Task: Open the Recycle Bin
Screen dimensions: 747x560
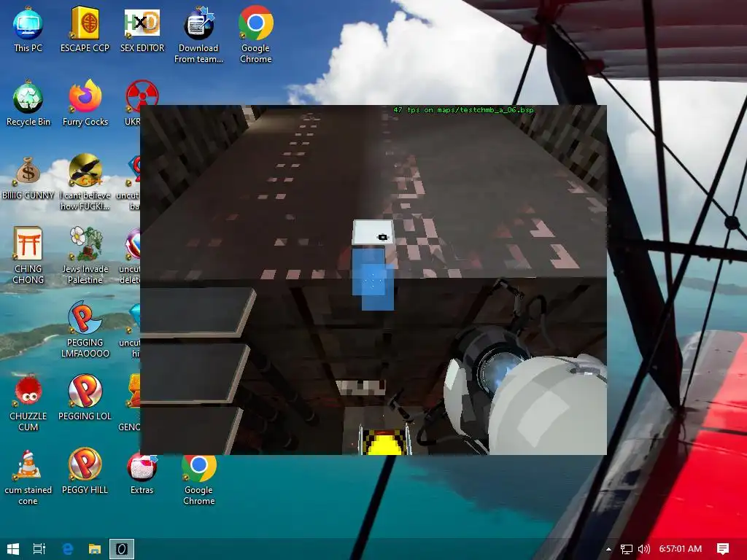Action: click(28, 103)
